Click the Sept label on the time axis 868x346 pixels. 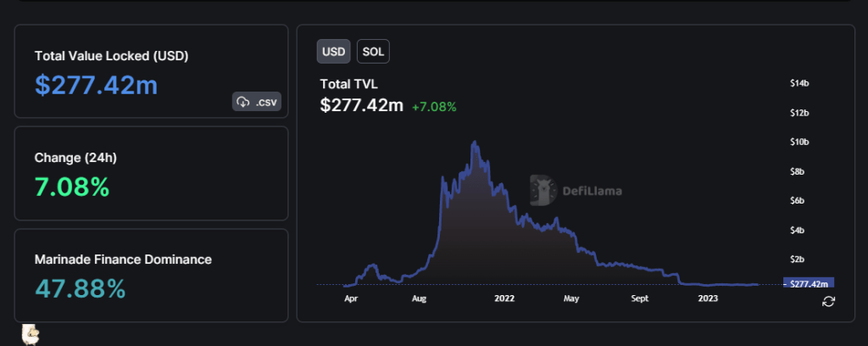pyautogui.click(x=640, y=299)
